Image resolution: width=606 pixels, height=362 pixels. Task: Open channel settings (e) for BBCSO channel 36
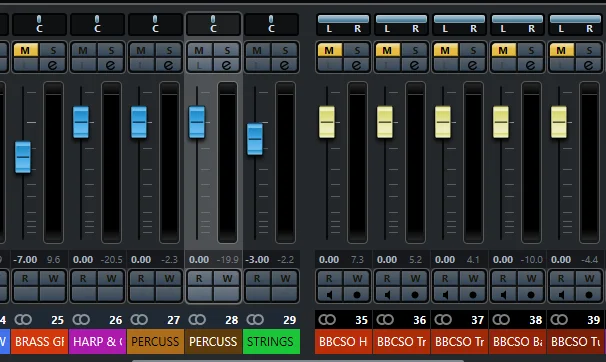[414, 65]
